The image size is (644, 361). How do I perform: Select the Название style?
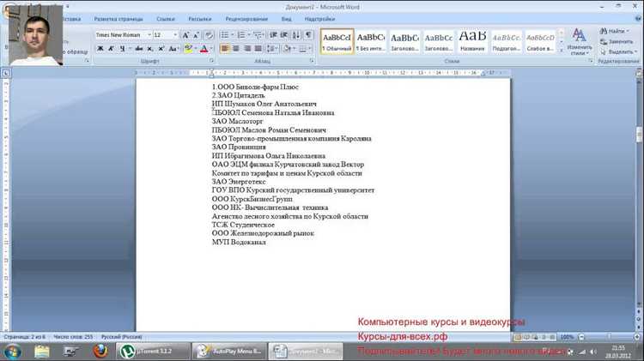(x=472, y=41)
